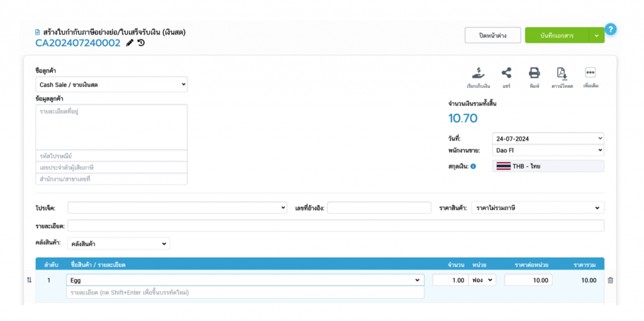The image size is (644, 321).
Task: Click the print icon
Action: (534, 73)
